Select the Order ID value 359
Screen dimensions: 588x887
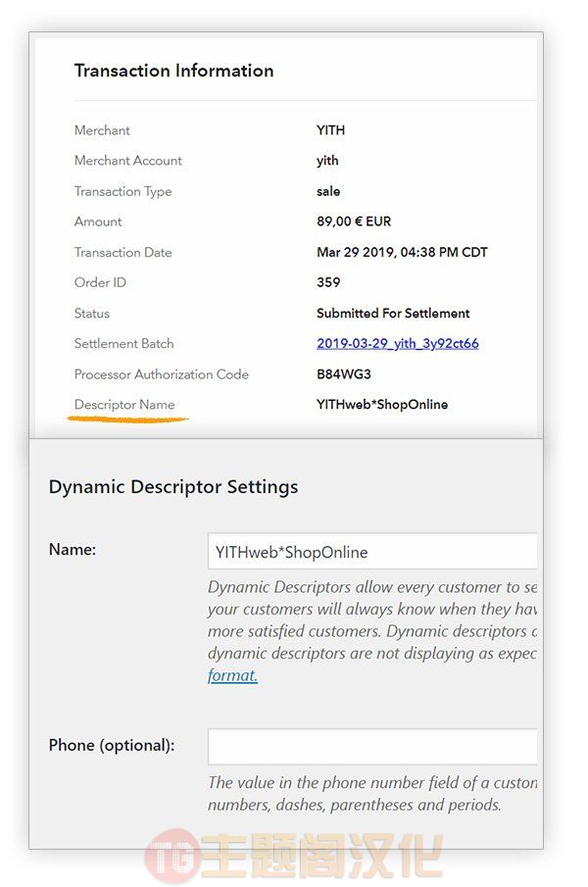click(x=328, y=282)
